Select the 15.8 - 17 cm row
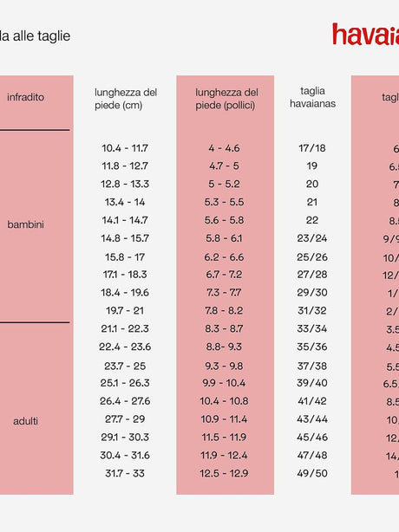This screenshot has height=532, width=399. click(x=125, y=257)
